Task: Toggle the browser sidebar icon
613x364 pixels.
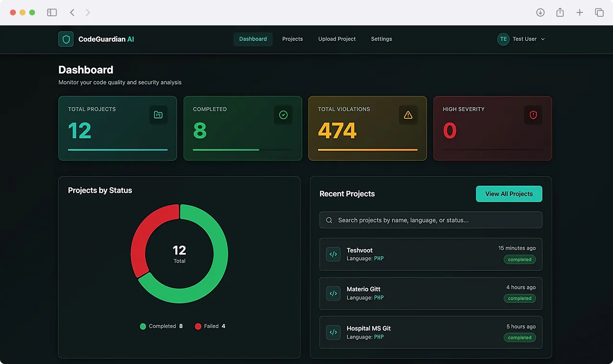Action: coord(52,12)
